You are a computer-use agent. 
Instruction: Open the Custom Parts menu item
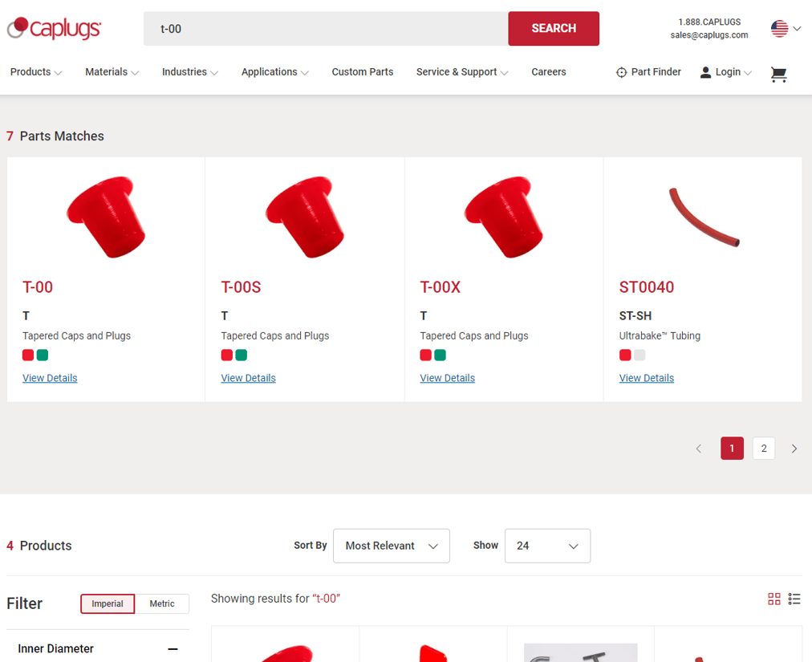click(x=363, y=72)
